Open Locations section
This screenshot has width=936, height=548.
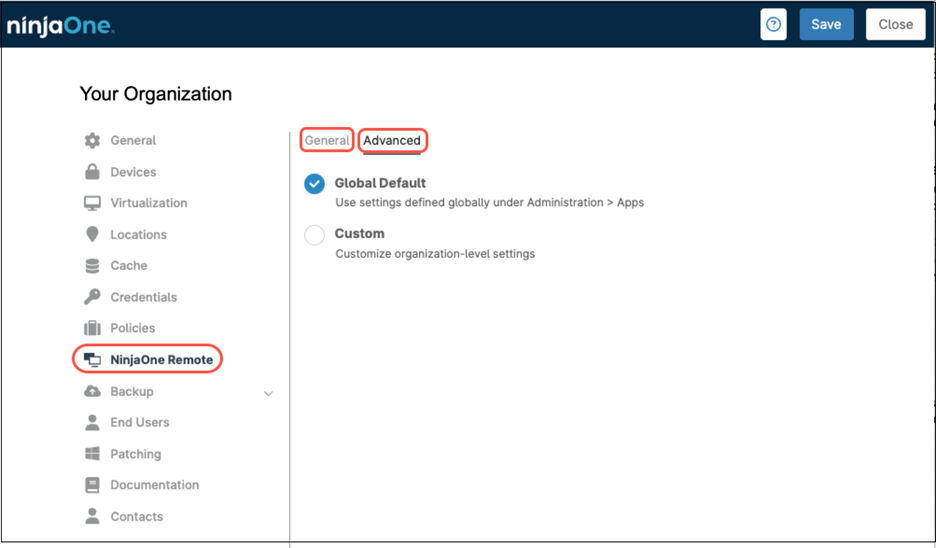pyautogui.click(x=138, y=235)
